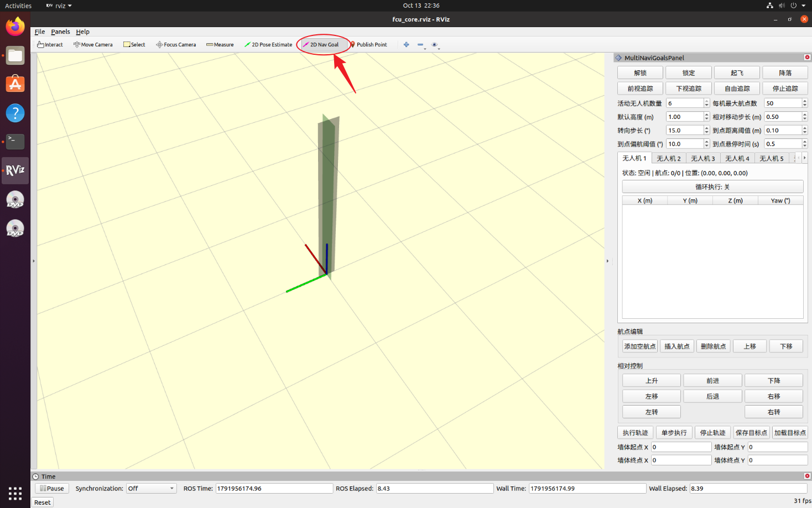Open Terminal from the dock
This screenshot has width=812, height=508.
[x=15, y=142]
